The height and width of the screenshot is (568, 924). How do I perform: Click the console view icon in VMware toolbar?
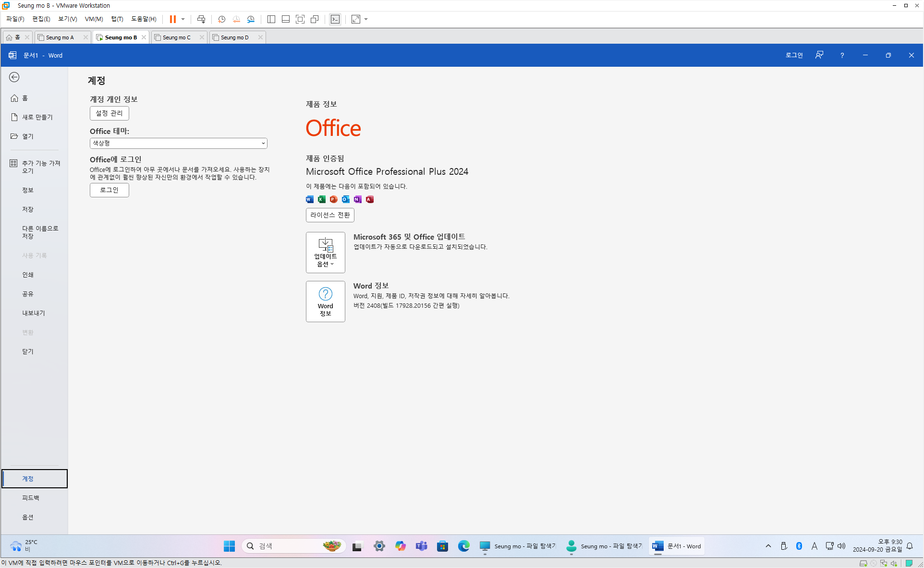tap(335, 19)
